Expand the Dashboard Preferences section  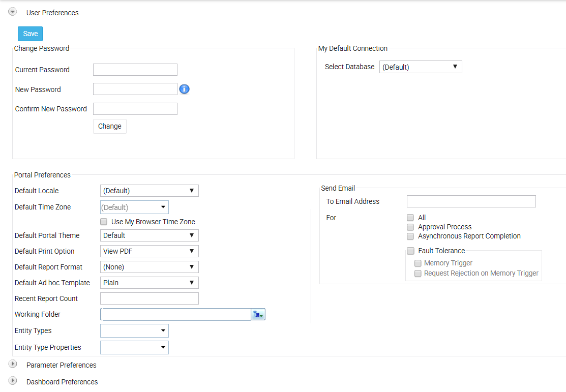coord(13,381)
